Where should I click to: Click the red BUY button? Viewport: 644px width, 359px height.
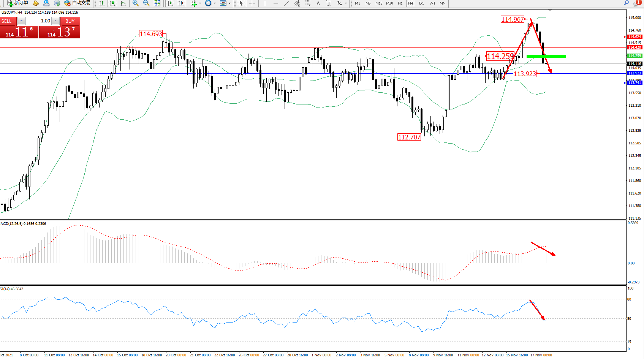pyautogui.click(x=70, y=21)
